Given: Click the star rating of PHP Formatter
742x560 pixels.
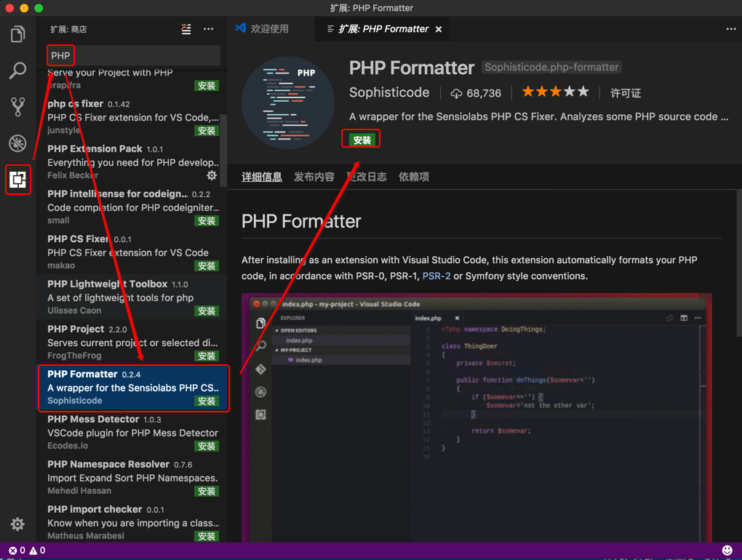Looking at the screenshot, I should click(556, 92).
